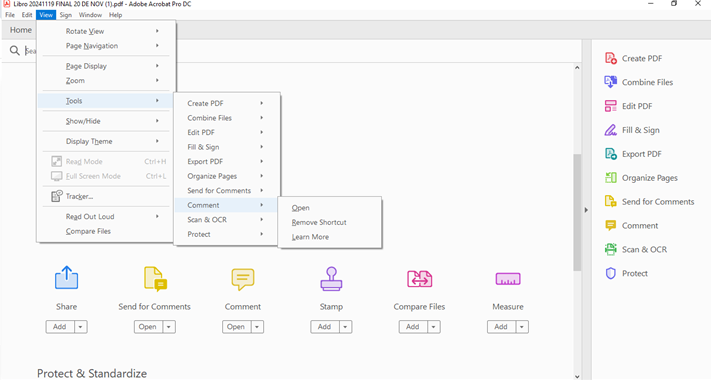Click the Adobe Acrobat title bar logo
The width and height of the screenshot is (711, 380).
click(6, 4)
